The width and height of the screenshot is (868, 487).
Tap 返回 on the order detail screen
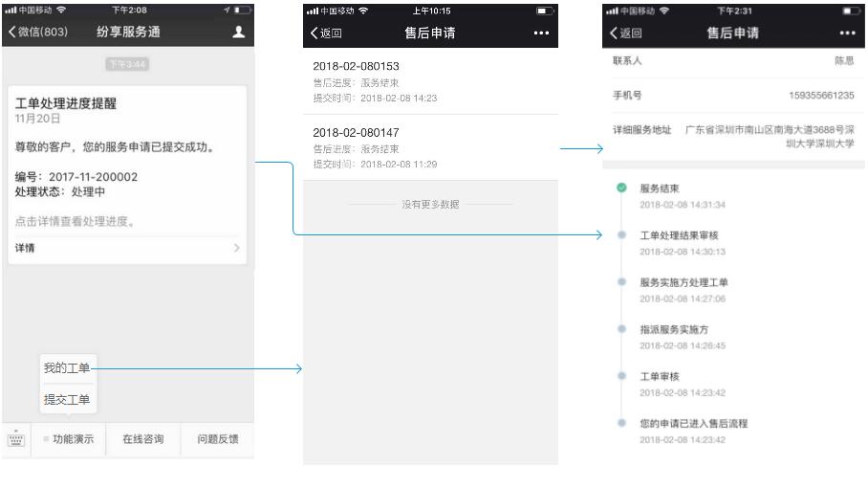pyautogui.click(x=627, y=33)
